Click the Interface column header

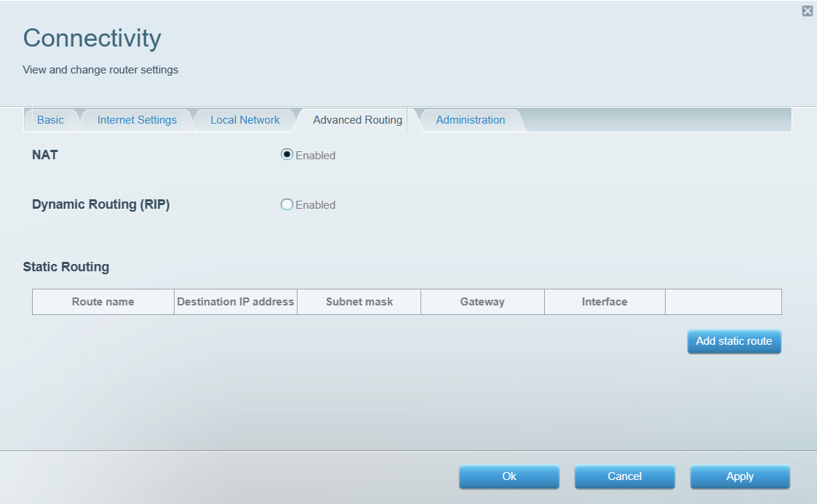[x=605, y=302]
